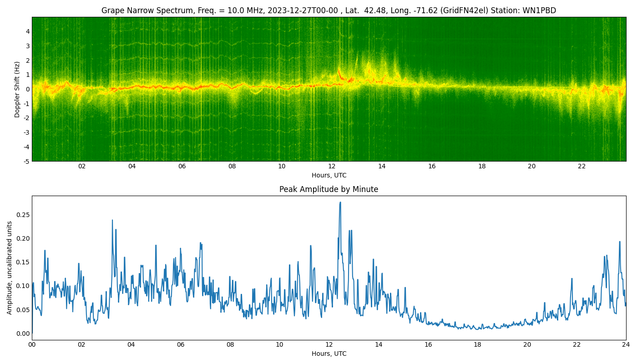Click the 0.00 tick on amplitude axis
The width and height of the screenshot is (637, 364).
click(x=23, y=334)
